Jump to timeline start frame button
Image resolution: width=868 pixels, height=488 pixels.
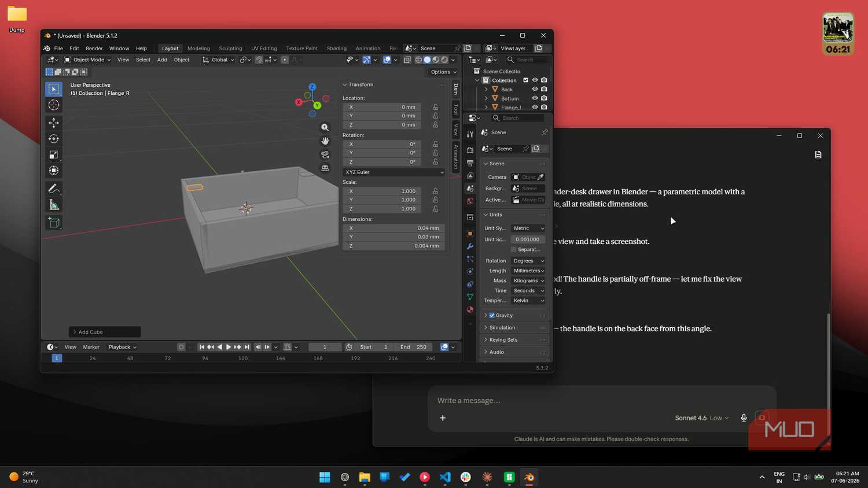201,347
